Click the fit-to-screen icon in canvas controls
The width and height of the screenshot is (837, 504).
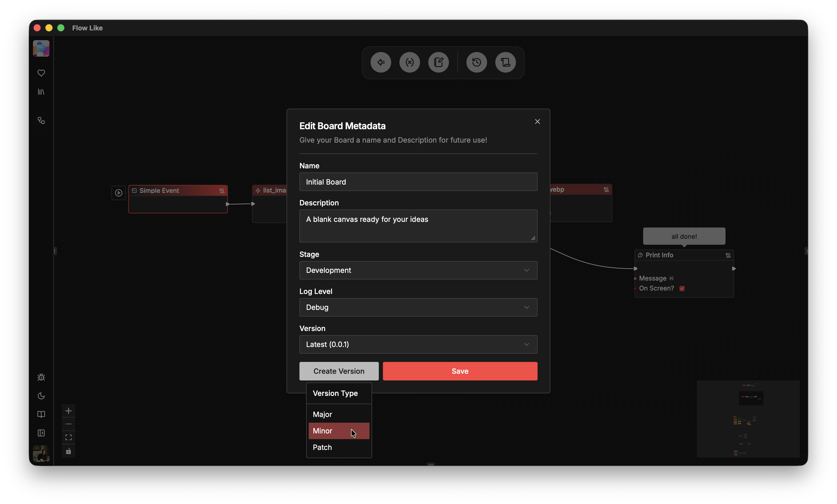tap(68, 438)
